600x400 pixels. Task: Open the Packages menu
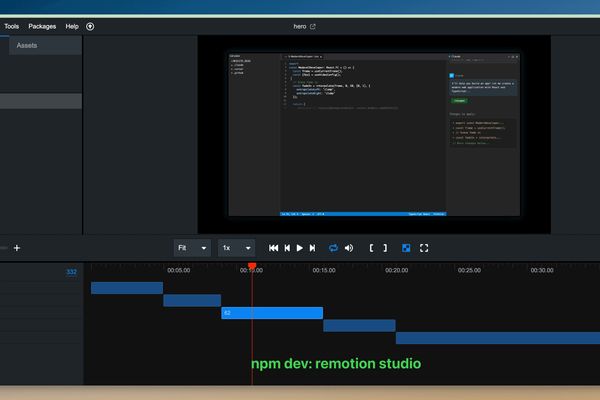42,26
